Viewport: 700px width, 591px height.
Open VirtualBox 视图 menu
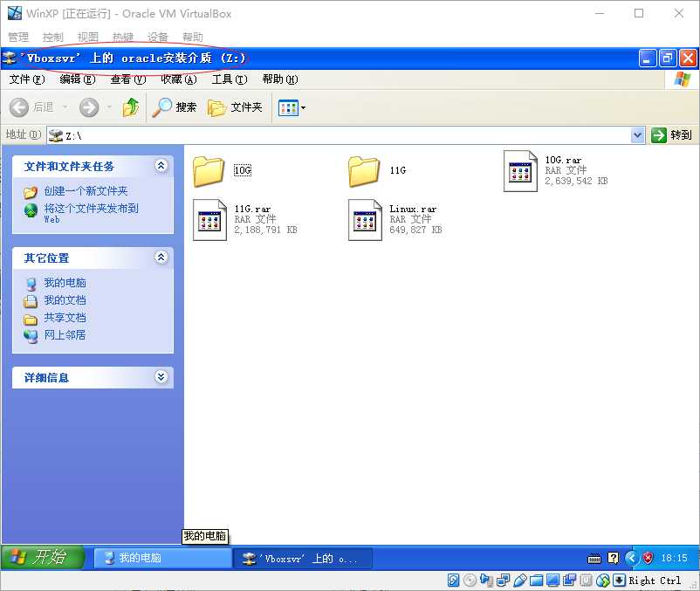tap(87, 37)
